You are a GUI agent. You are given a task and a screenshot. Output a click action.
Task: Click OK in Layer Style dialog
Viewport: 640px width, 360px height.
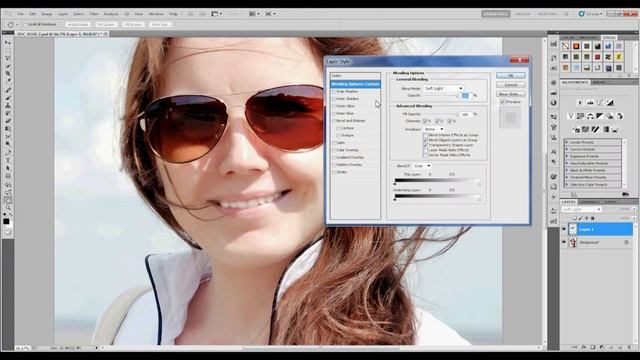511,76
